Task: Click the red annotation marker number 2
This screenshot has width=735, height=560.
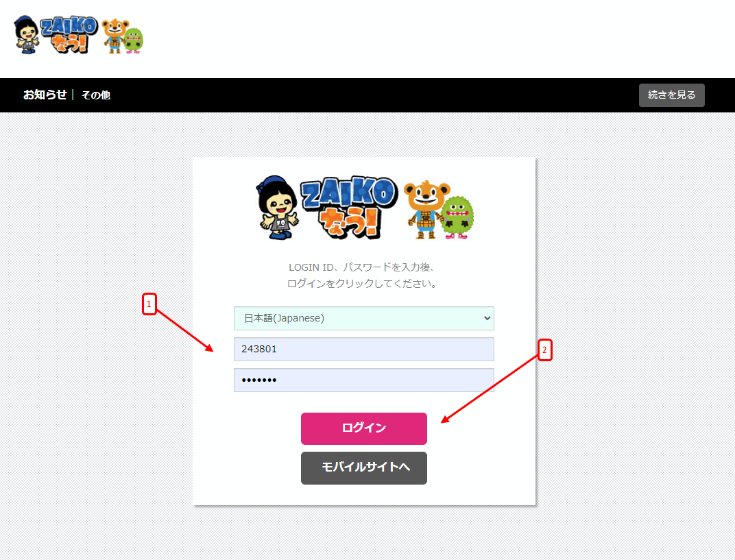Action: (x=544, y=350)
